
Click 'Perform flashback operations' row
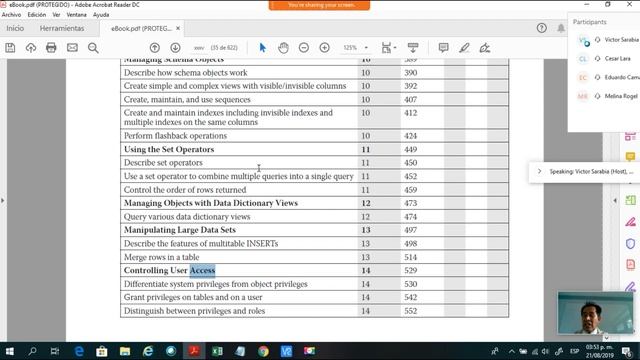pyautogui.click(x=314, y=136)
